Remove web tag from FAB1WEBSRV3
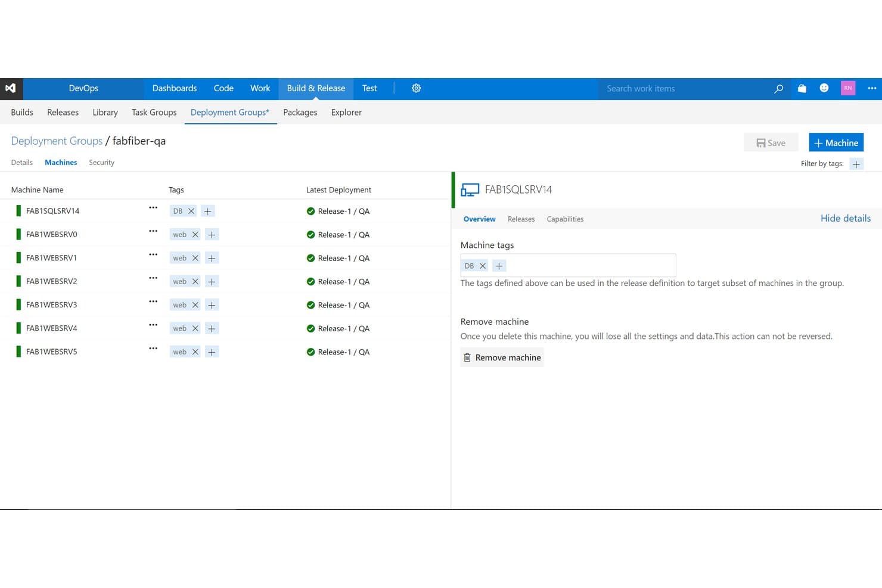The height and width of the screenshot is (588, 882). [x=195, y=305]
